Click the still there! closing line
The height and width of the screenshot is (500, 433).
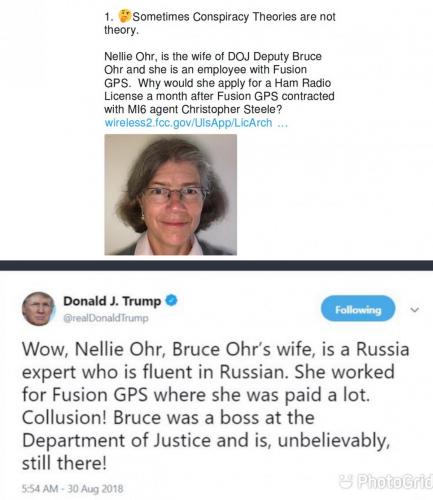point(64,463)
